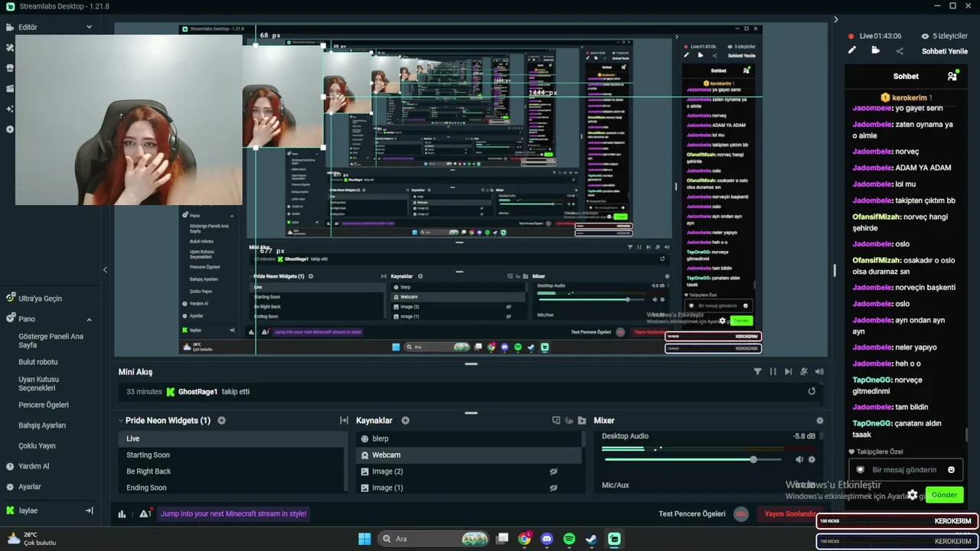
Task: Click Sohbeti Yenile to refresh chat
Action: [945, 51]
